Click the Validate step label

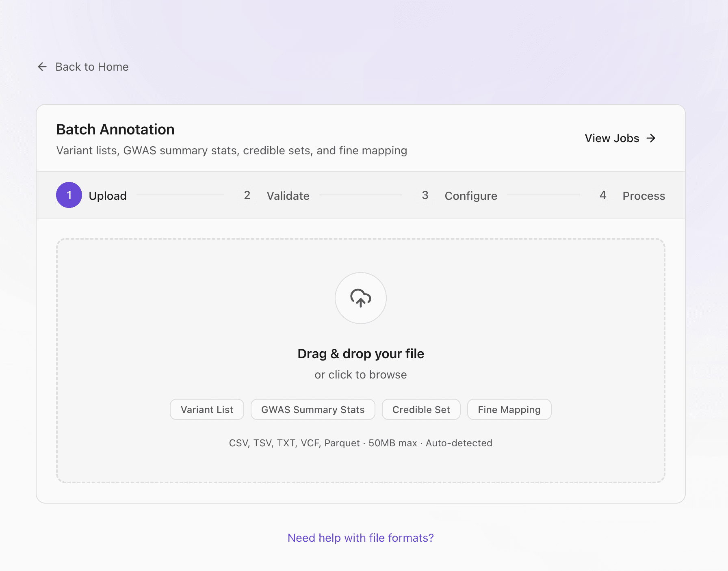288,196
